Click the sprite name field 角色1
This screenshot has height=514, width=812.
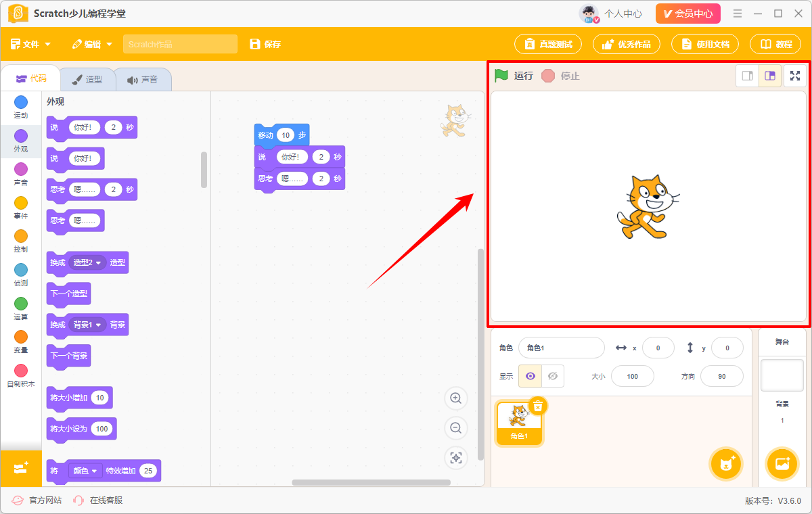(561, 348)
